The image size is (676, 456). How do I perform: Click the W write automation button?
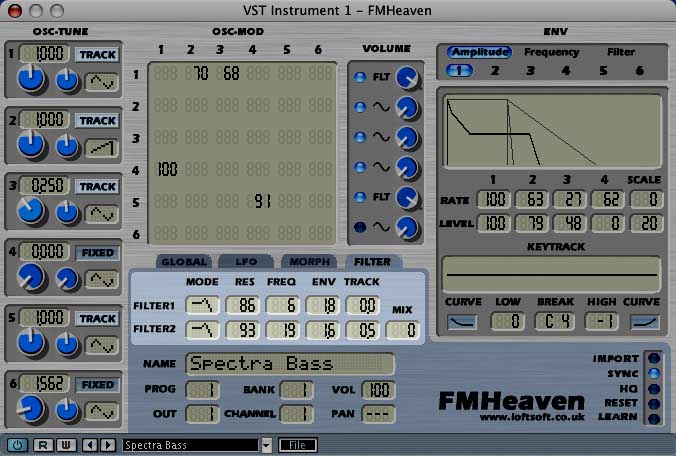pos(66,445)
